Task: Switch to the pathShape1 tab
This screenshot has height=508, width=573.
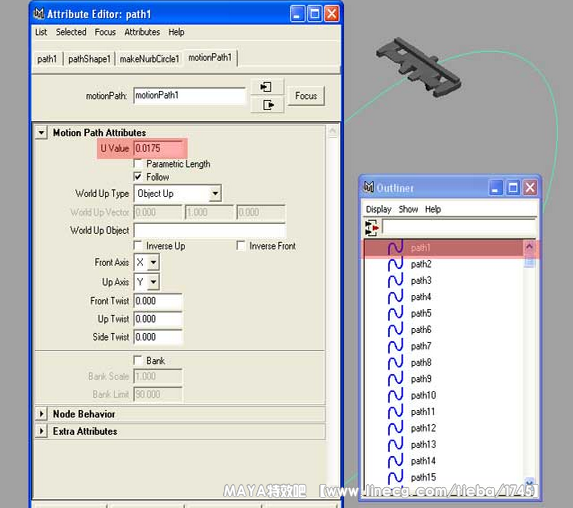Action: (89, 59)
